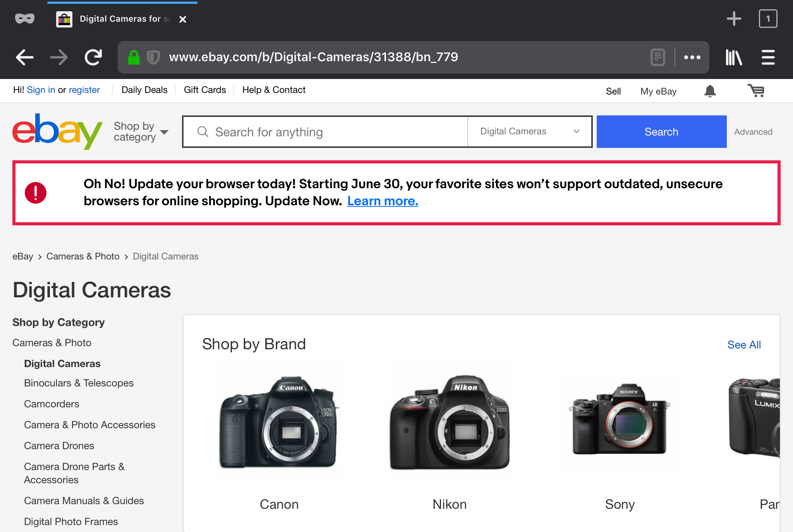The height and width of the screenshot is (532, 793).
Task: Open the browser hamburger menu
Action: coord(768,57)
